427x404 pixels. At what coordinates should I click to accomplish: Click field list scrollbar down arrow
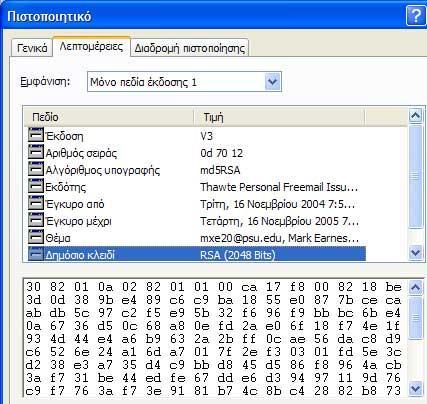point(415,253)
